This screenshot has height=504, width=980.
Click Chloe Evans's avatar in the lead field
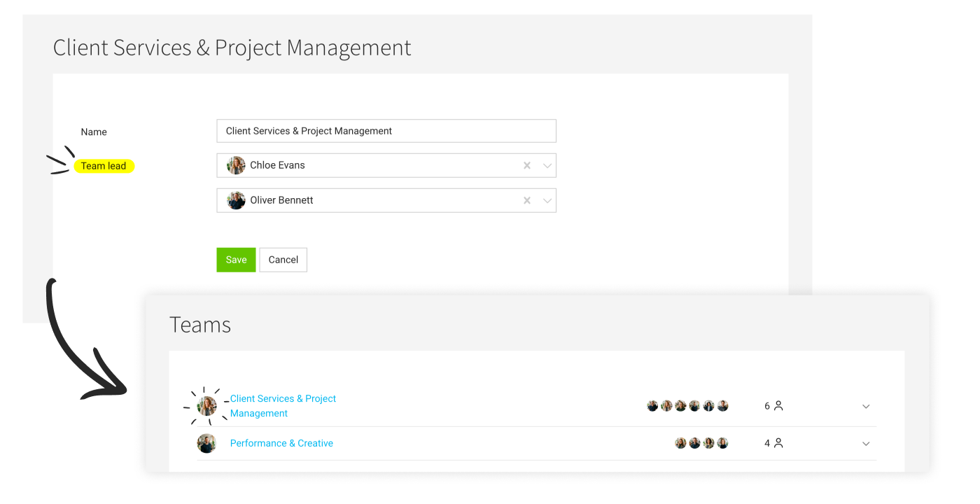coord(237,166)
